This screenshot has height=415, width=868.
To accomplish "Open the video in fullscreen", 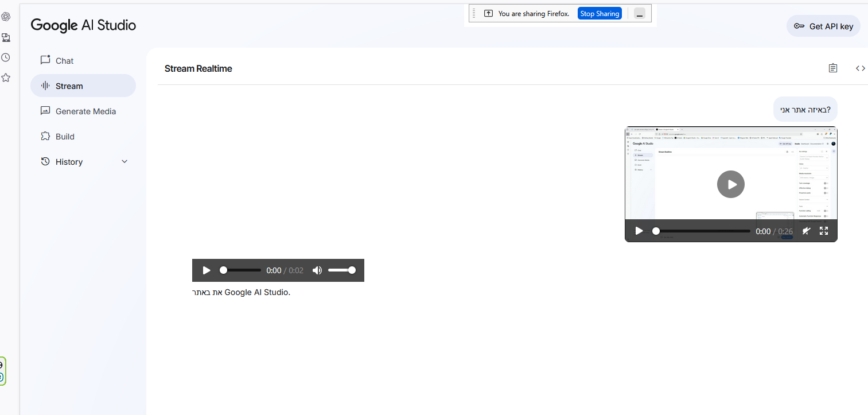I will pyautogui.click(x=824, y=231).
